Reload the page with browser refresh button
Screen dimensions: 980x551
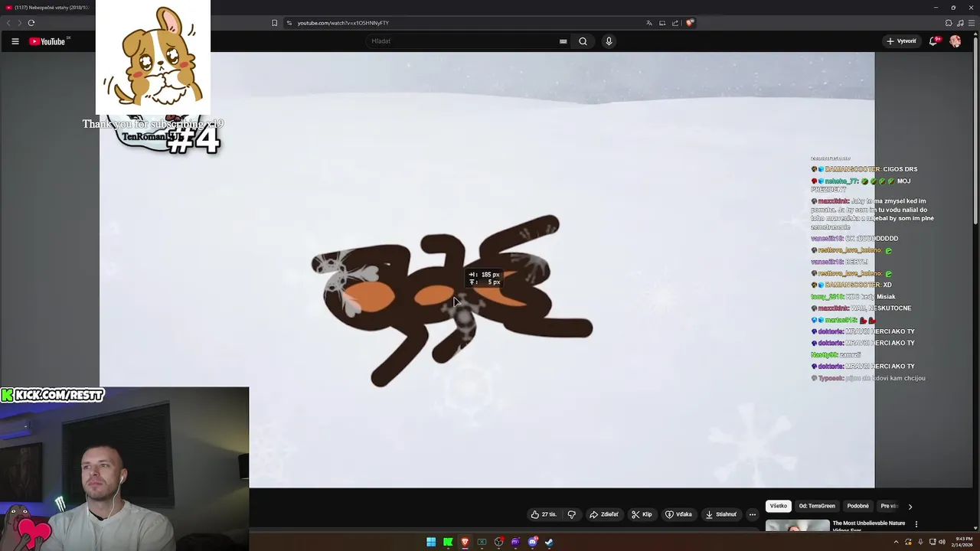pos(31,23)
